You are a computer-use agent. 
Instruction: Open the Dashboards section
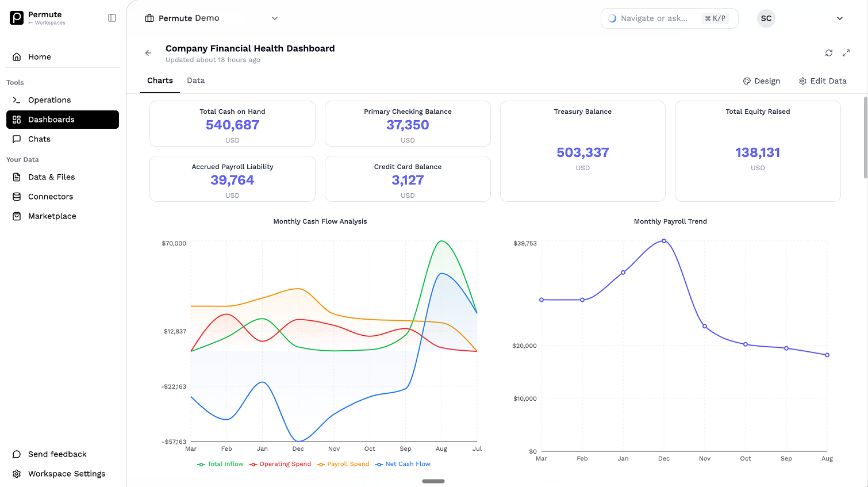[x=52, y=120]
